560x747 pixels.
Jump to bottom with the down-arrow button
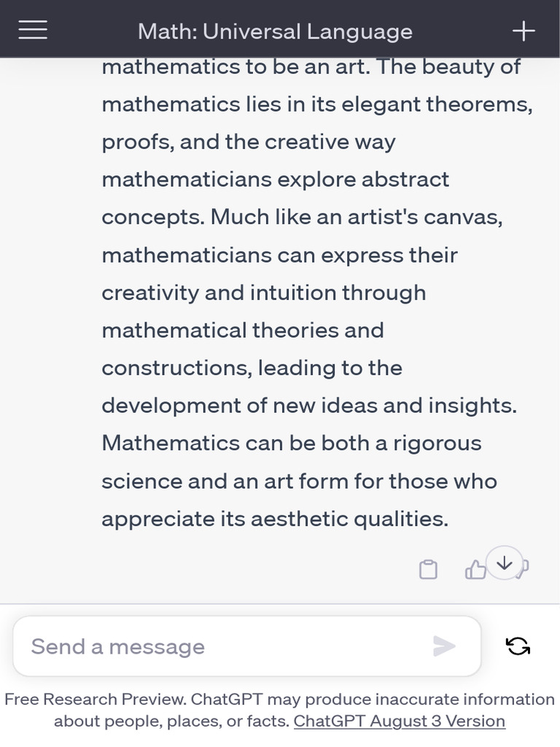(x=505, y=563)
